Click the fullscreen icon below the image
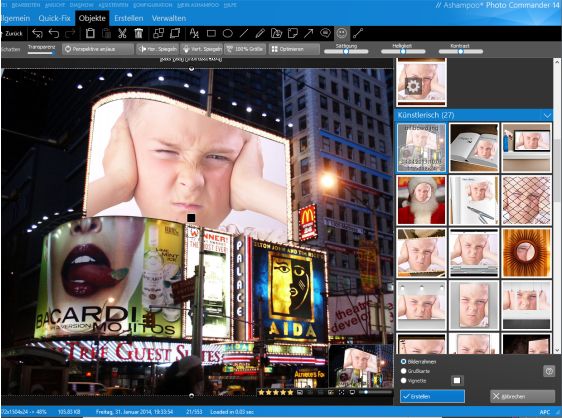Image resolution: width=562 pixels, height=418 pixels. point(341,393)
